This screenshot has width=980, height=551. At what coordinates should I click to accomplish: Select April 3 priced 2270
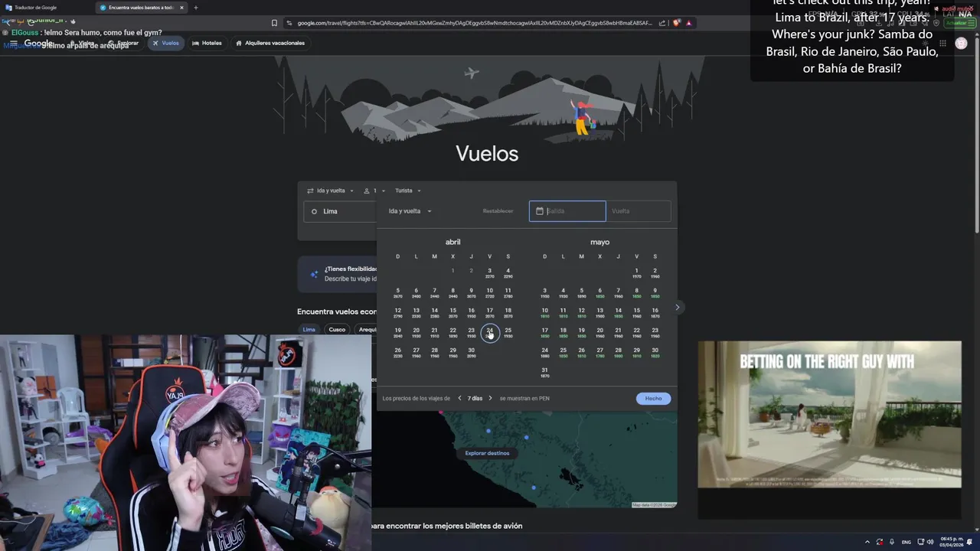[x=490, y=272]
